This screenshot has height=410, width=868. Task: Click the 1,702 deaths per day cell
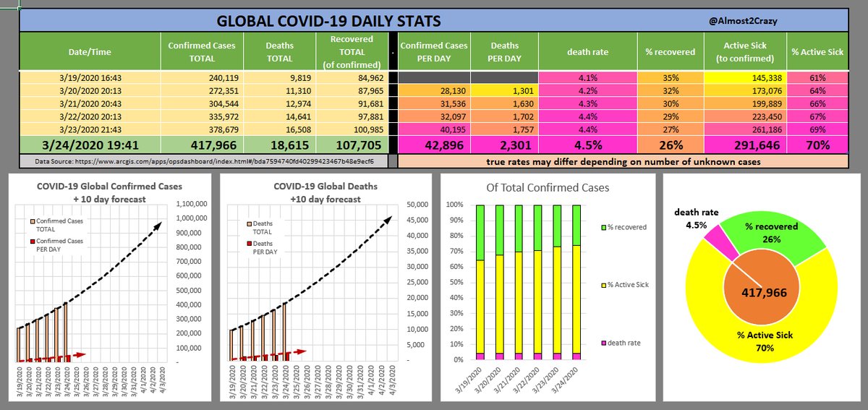tap(504, 117)
